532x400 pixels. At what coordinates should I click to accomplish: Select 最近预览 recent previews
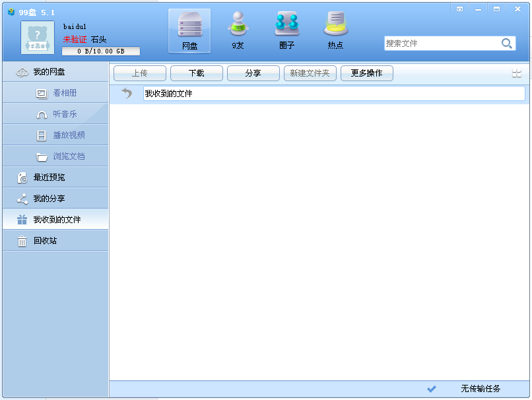coord(55,177)
